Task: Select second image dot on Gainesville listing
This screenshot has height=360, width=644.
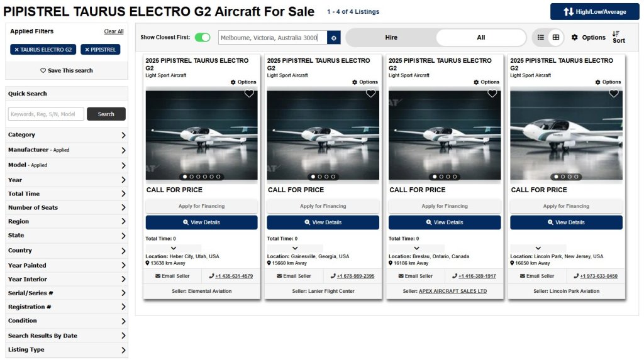Action: (320, 177)
